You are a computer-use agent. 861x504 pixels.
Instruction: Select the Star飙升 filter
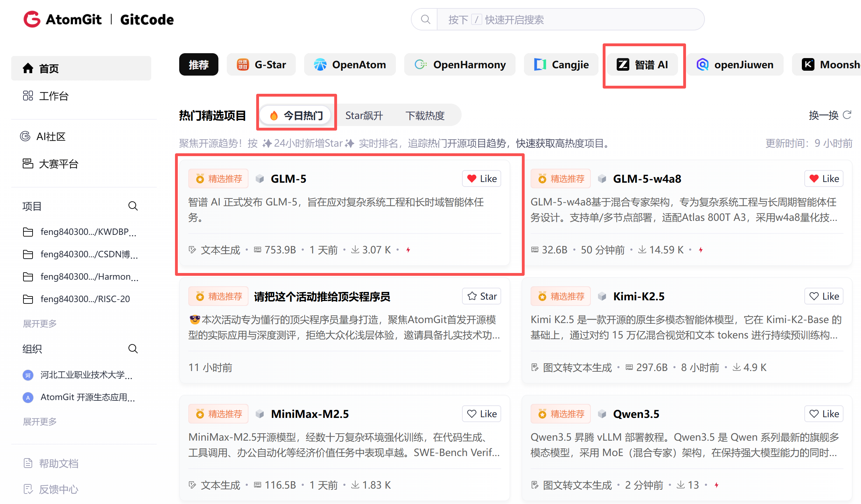(x=364, y=115)
